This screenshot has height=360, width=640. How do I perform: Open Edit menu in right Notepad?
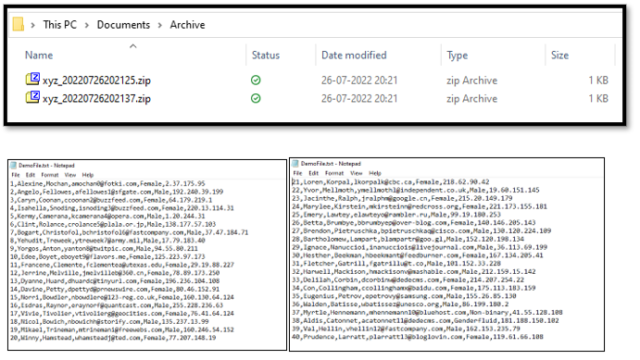(313, 173)
